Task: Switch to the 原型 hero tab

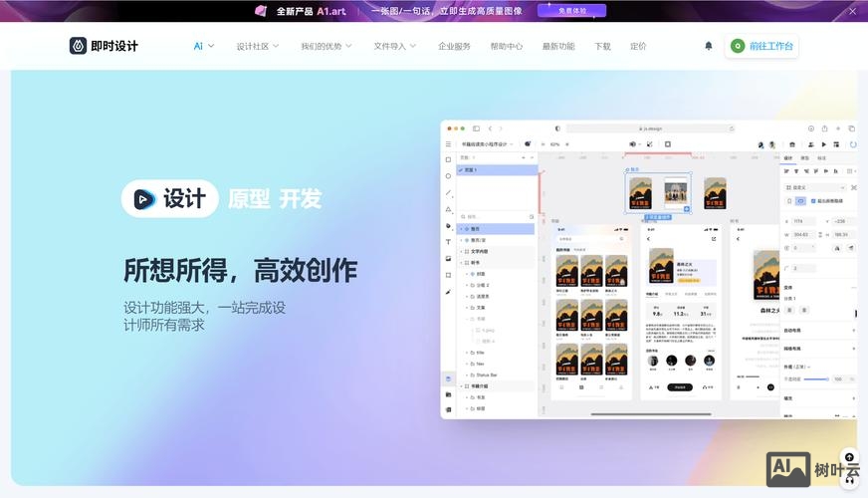Action: tap(249, 198)
